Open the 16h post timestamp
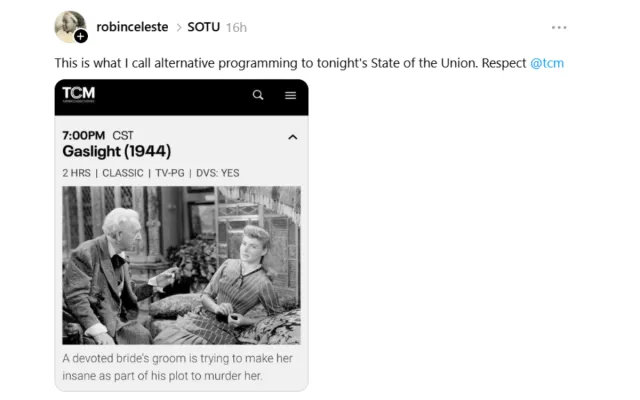Viewport: 640px width, 400px height. 236,27
